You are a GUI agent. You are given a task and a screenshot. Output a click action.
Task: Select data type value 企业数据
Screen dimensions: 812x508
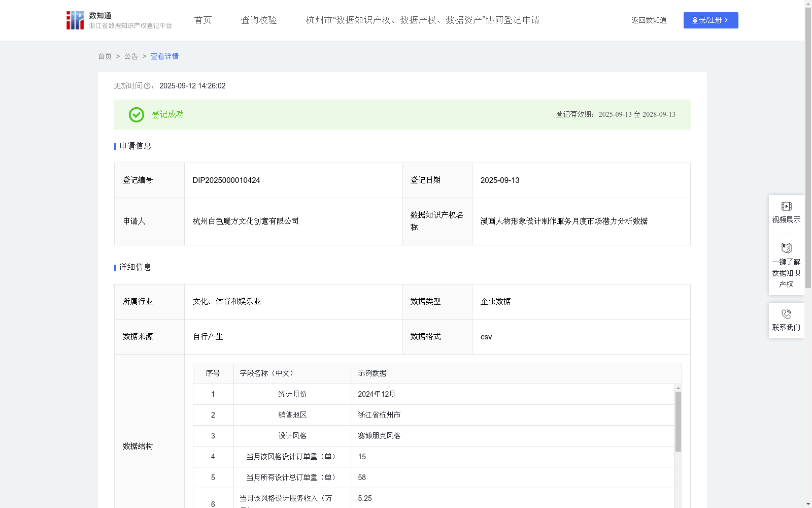coord(495,302)
